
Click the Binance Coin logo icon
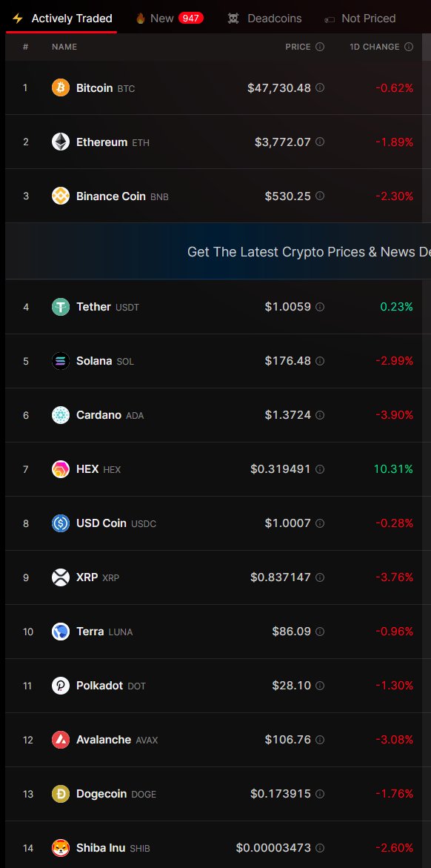click(x=61, y=196)
